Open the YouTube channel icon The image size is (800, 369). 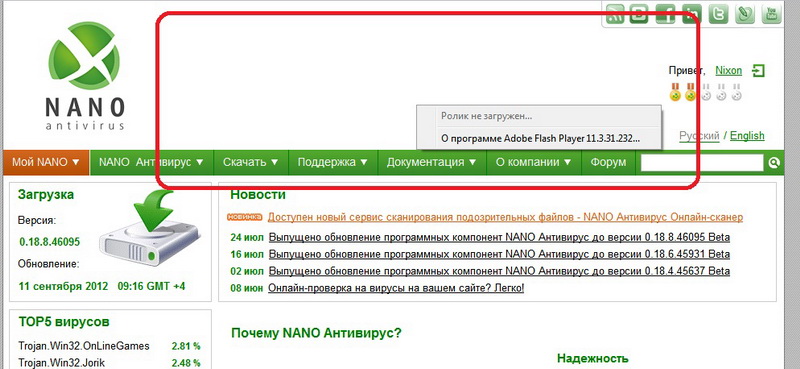pos(771,14)
